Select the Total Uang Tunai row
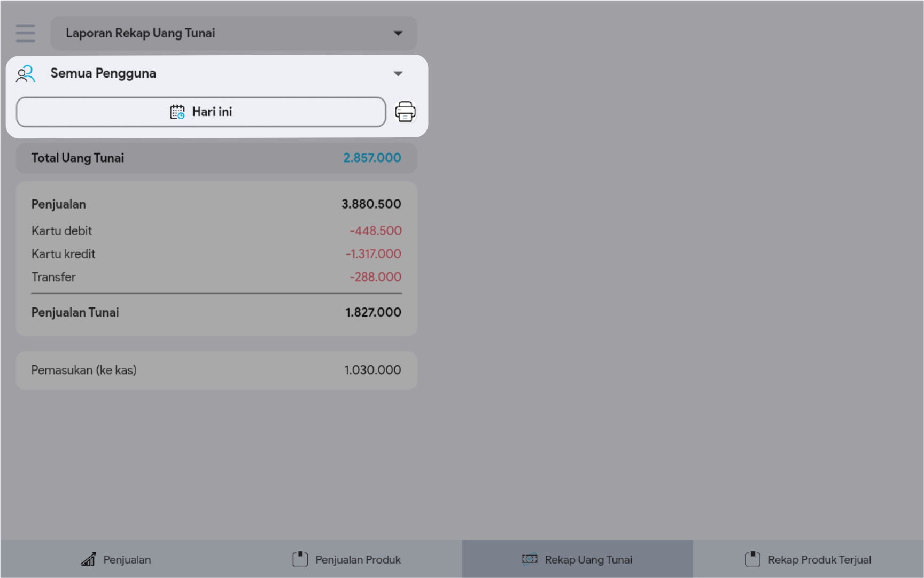The width and height of the screenshot is (924, 578). [216, 158]
